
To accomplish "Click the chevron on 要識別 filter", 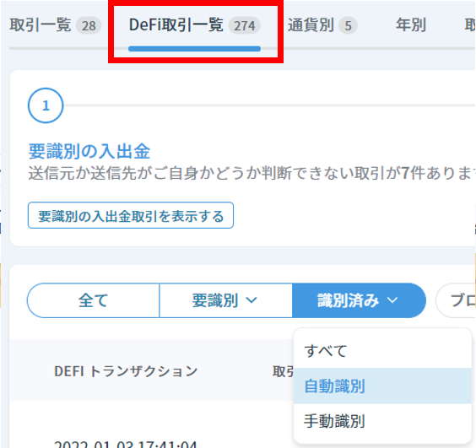I will [252, 300].
